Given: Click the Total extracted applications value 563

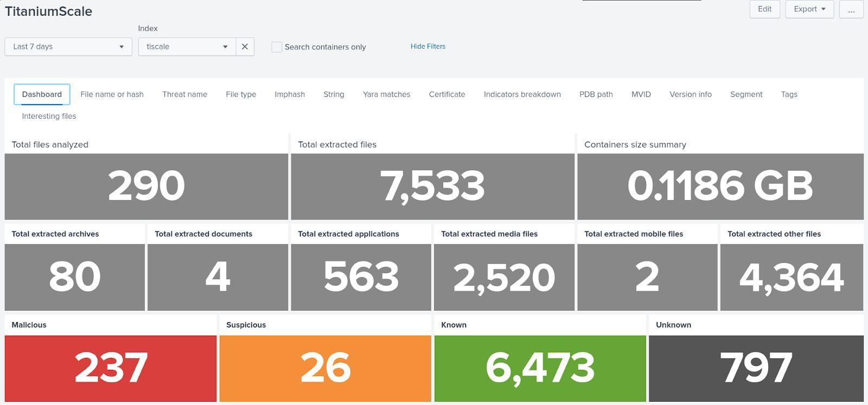Looking at the screenshot, I should point(361,277).
